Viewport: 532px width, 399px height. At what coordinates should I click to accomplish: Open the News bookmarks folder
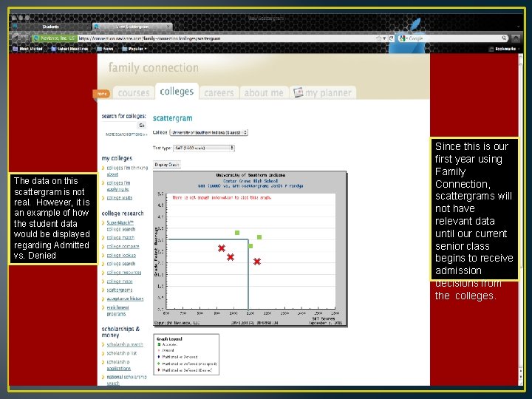(105, 49)
